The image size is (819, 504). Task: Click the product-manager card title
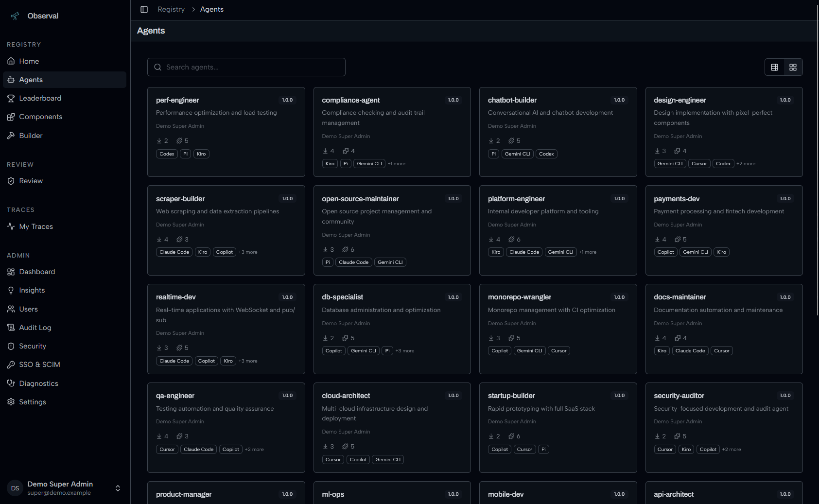click(184, 494)
